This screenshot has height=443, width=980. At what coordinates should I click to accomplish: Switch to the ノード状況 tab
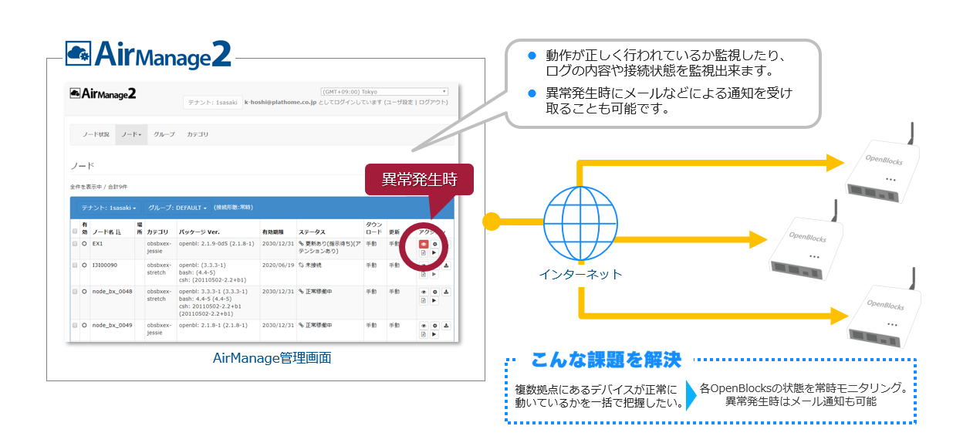(x=96, y=134)
